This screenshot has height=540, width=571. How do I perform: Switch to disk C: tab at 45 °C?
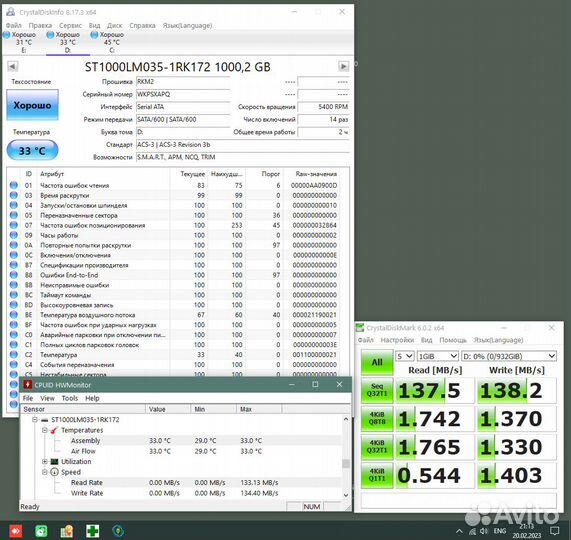click(x=111, y=42)
